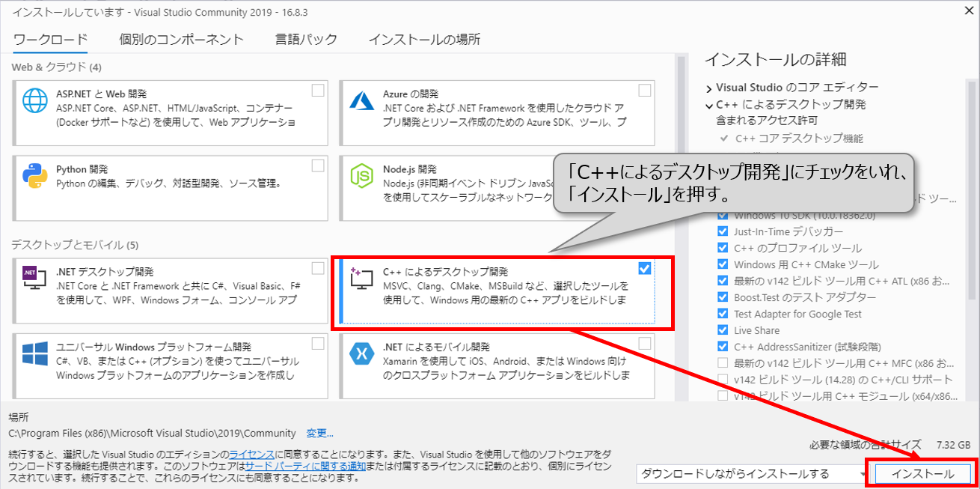
Task: Click the Universal Windows Platform Windows logo icon
Action: (x=34, y=354)
